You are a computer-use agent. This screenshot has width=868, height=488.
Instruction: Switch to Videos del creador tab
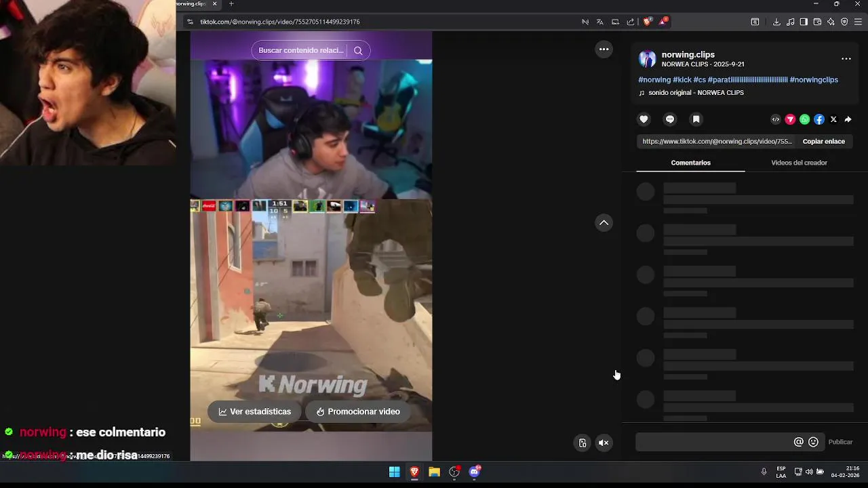(x=799, y=163)
